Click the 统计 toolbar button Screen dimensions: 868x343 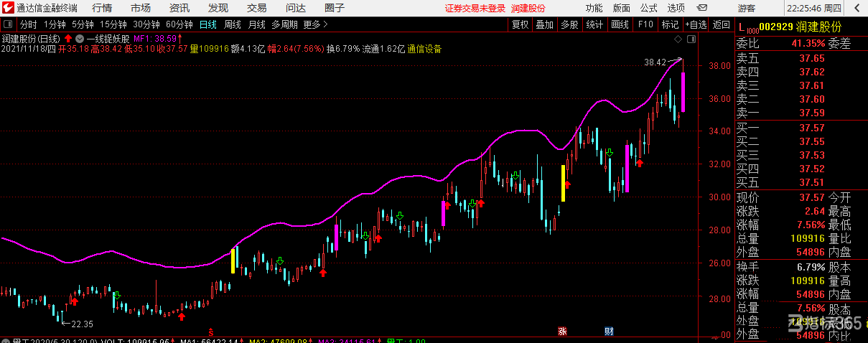594,24
